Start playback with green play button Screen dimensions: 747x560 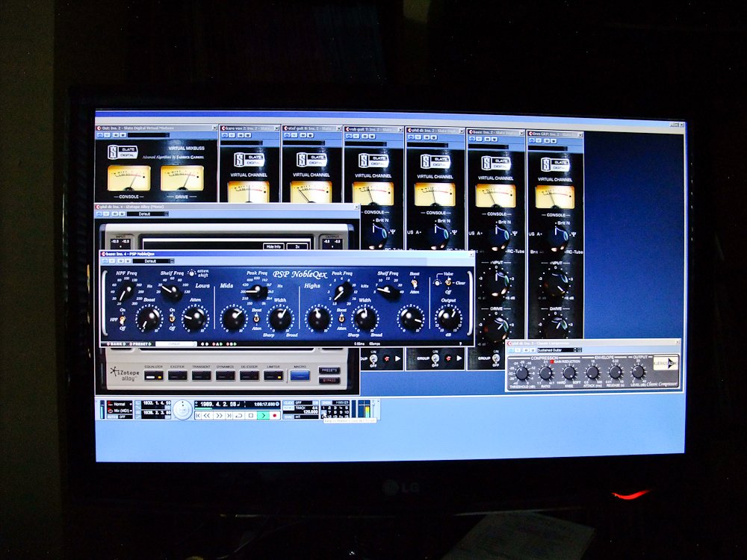[263, 416]
